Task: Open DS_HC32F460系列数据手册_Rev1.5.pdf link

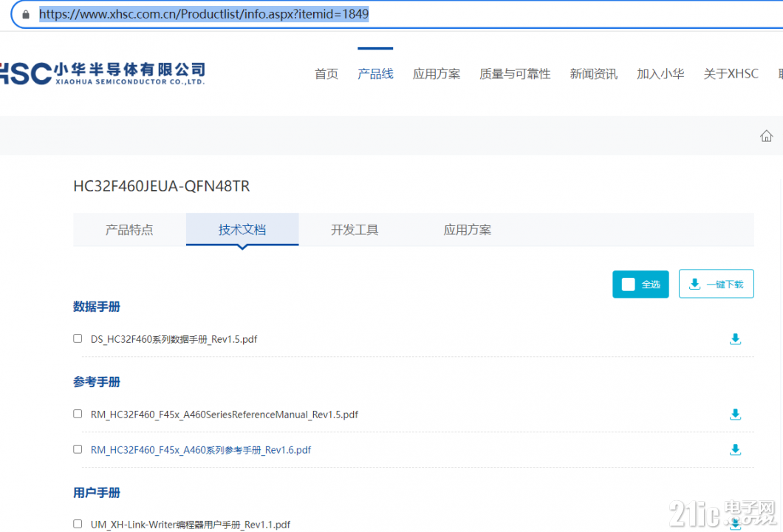Action: [174, 340]
